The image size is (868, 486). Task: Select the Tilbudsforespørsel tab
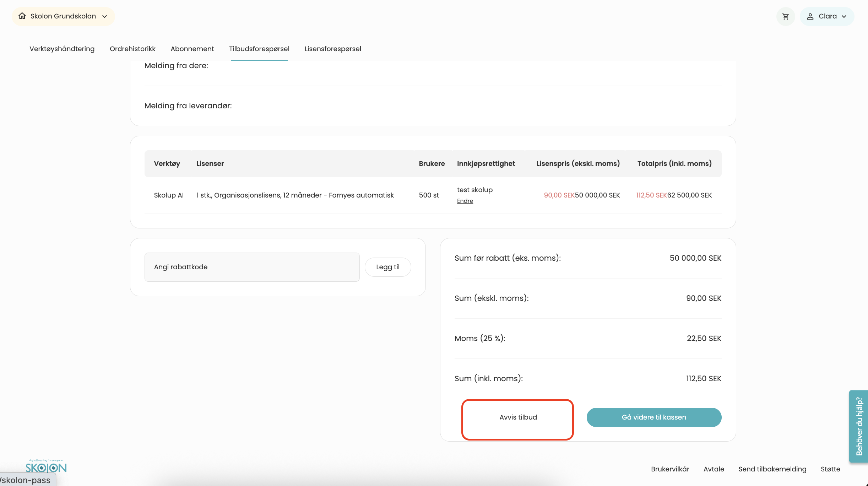click(259, 49)
